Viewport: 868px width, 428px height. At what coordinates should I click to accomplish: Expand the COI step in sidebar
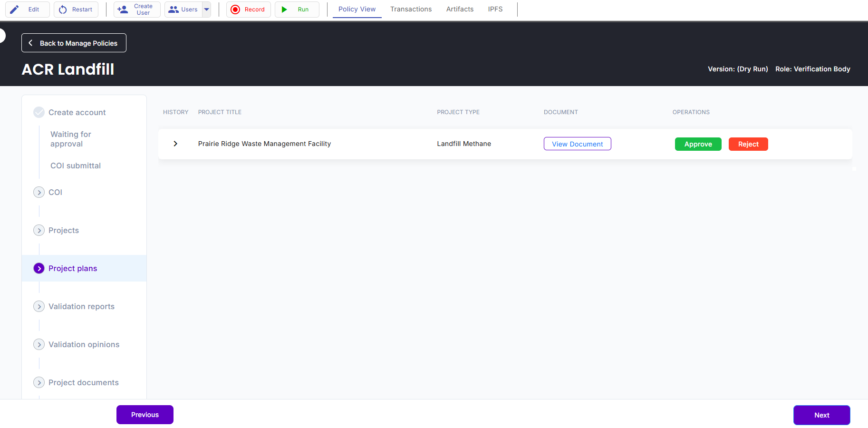[x=39, y=192]
